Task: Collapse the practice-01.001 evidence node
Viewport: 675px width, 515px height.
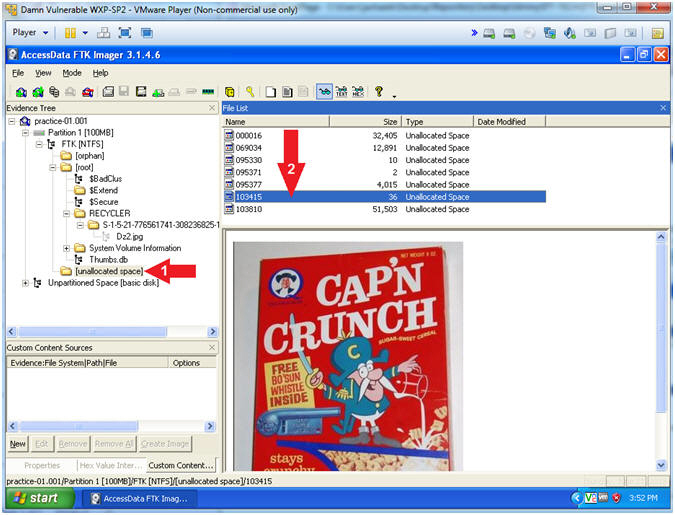Action: pos(12,121)
